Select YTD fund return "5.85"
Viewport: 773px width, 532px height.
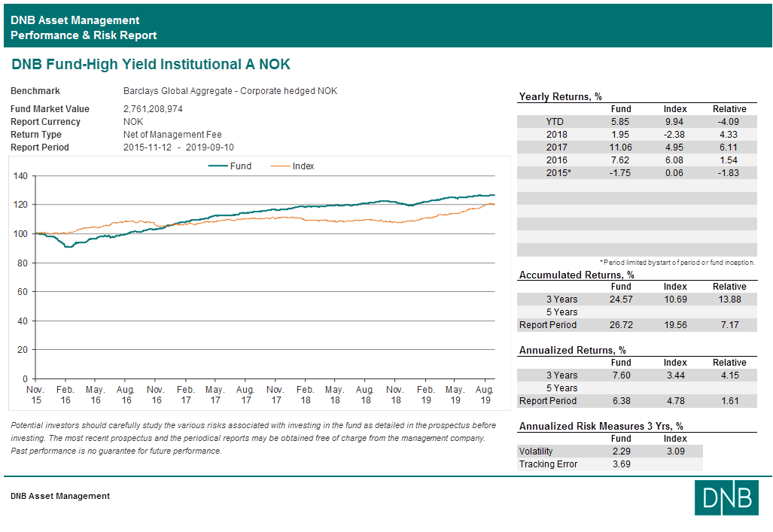[x=620, y=122]
